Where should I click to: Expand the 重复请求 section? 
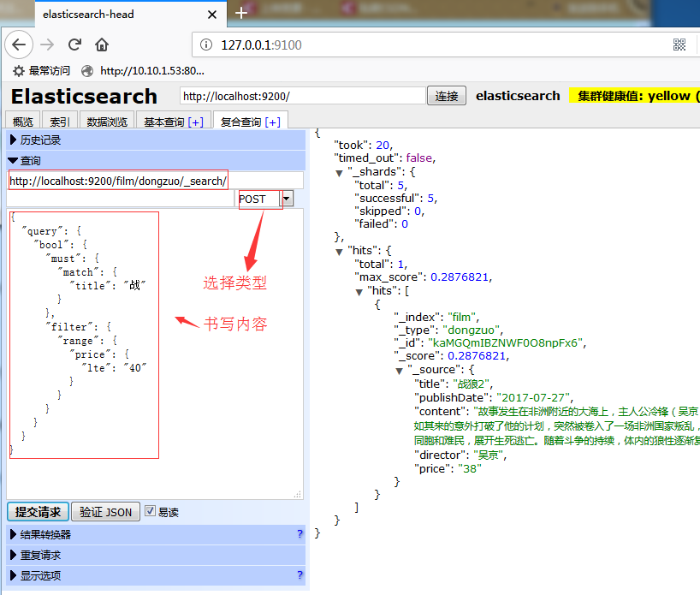(157, 555)
